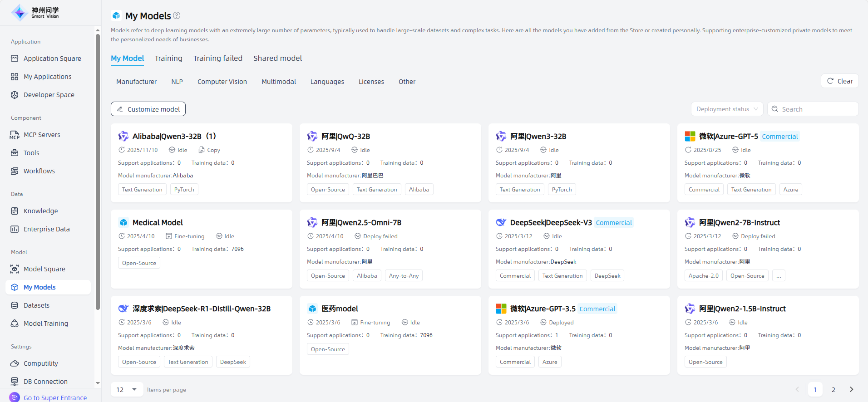The image size is (868, 402).
Task: Click the Copy icon on Alibaba|Qwen3-32B card
Action: 202,150
